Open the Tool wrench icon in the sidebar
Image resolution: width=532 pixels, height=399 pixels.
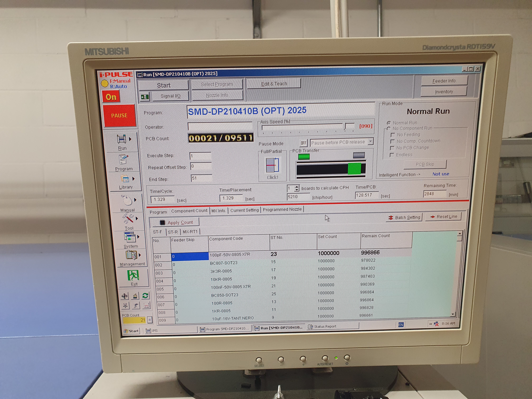click(x=128, y=218)
